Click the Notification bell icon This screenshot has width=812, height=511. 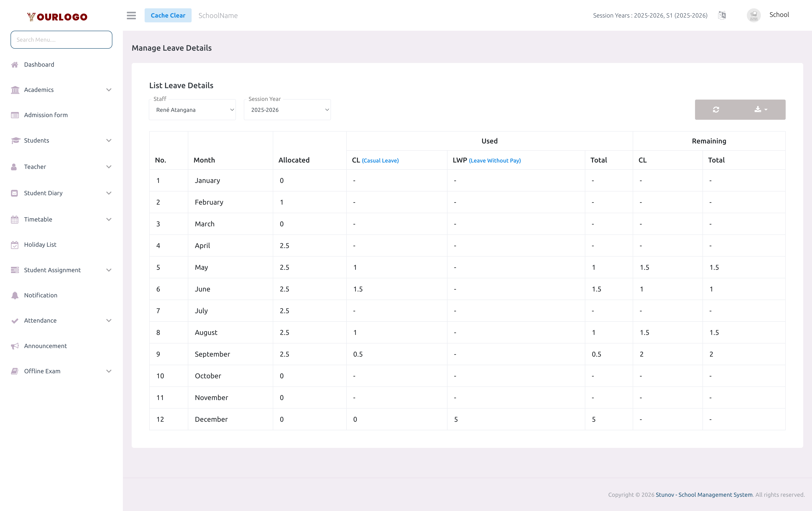14,295
